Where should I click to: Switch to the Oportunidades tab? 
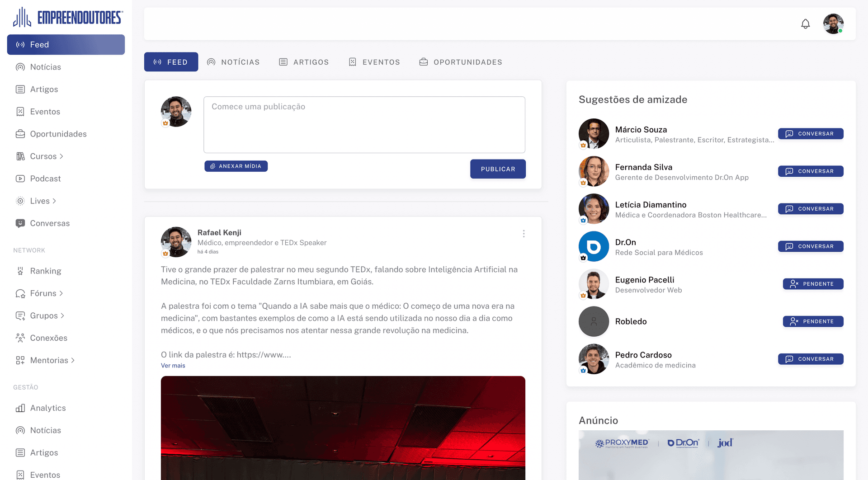pos(461,62)
